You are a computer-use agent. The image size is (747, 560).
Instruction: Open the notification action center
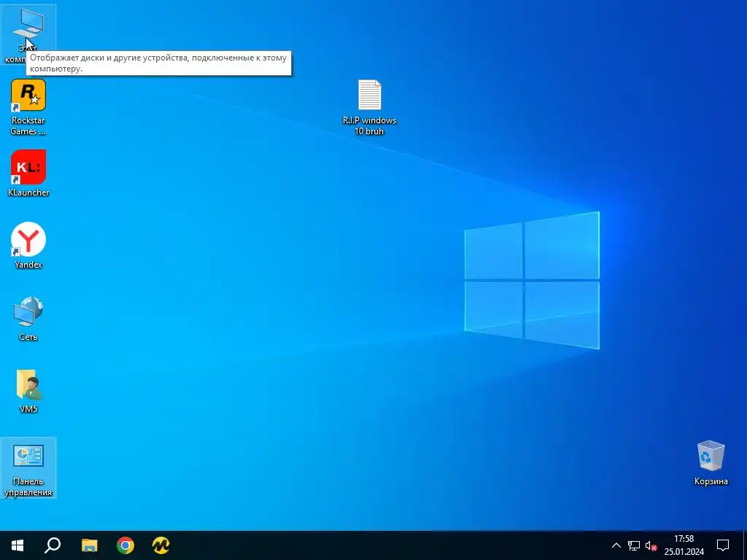coord(723,545)
